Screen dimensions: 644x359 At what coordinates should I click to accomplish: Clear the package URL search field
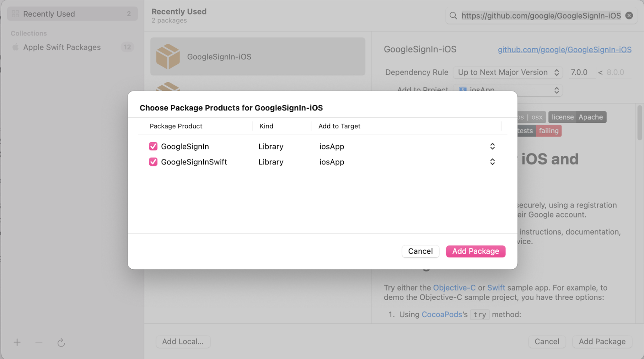[629, 16]
